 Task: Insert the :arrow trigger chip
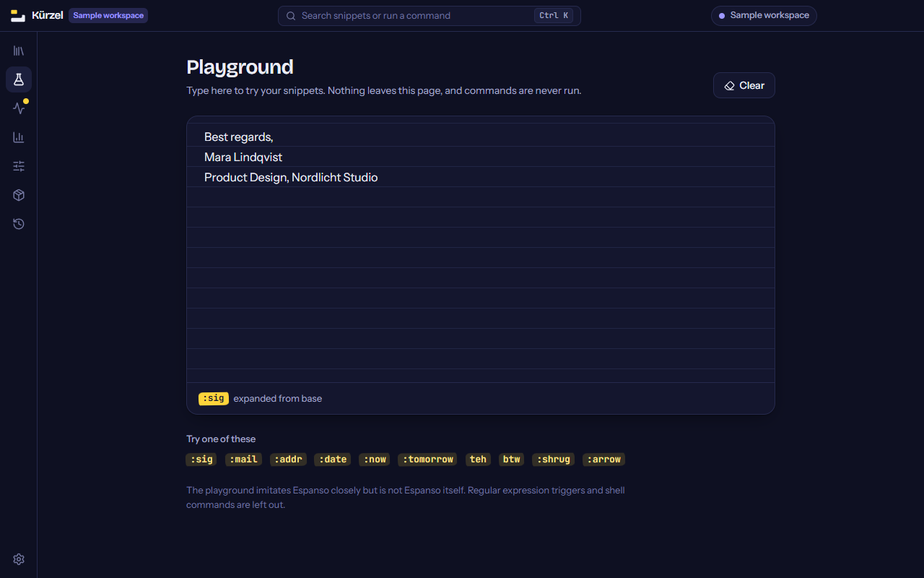pos(603,460)
